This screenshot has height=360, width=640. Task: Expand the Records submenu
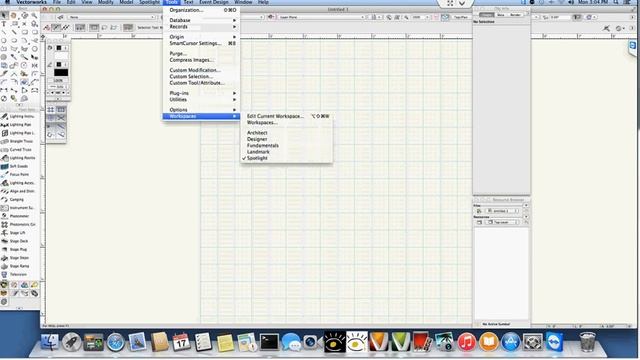tap(201, 27)
